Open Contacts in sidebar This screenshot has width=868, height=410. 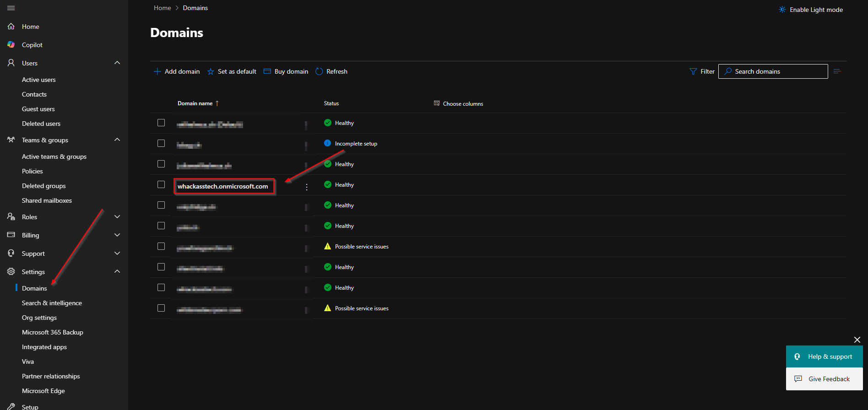[34, 94]
